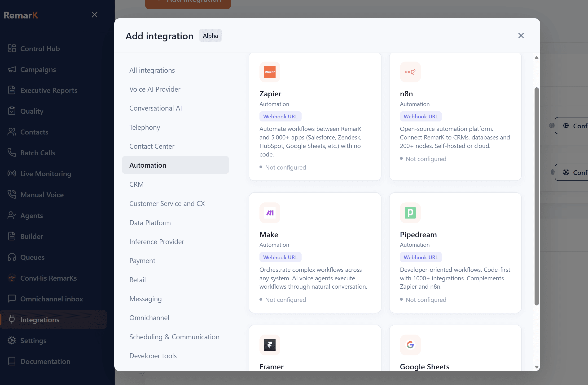The width and height of the screenshot is (588, 385).
Task: Select the Telephony category filter
Action: pos(145,127)
